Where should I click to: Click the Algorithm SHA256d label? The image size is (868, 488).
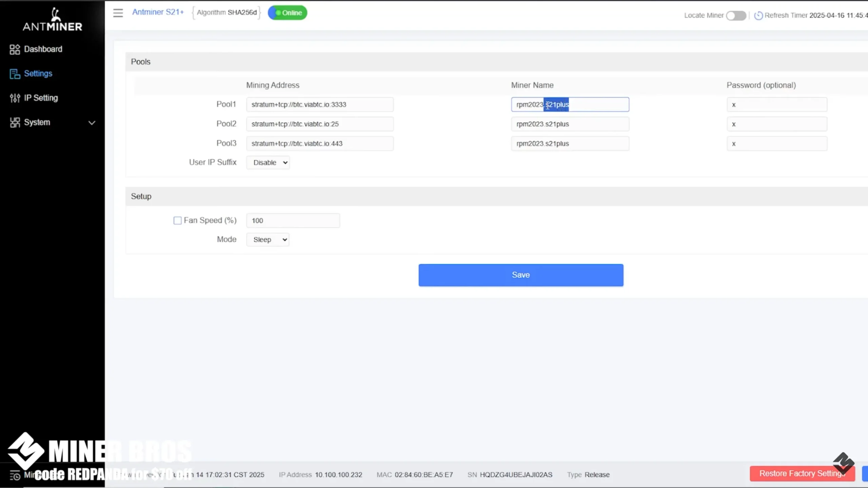point(226,13)
